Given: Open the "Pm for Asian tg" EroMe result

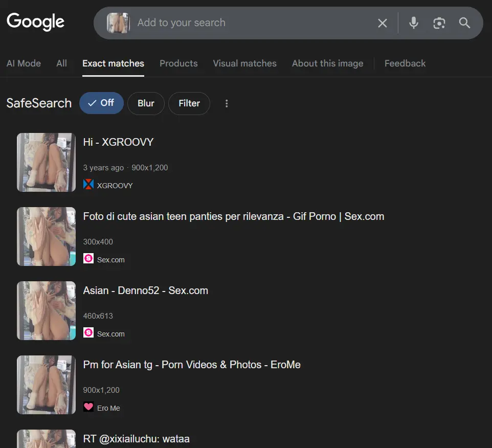Looking at the screenshot, I should (x=192, y=365).
